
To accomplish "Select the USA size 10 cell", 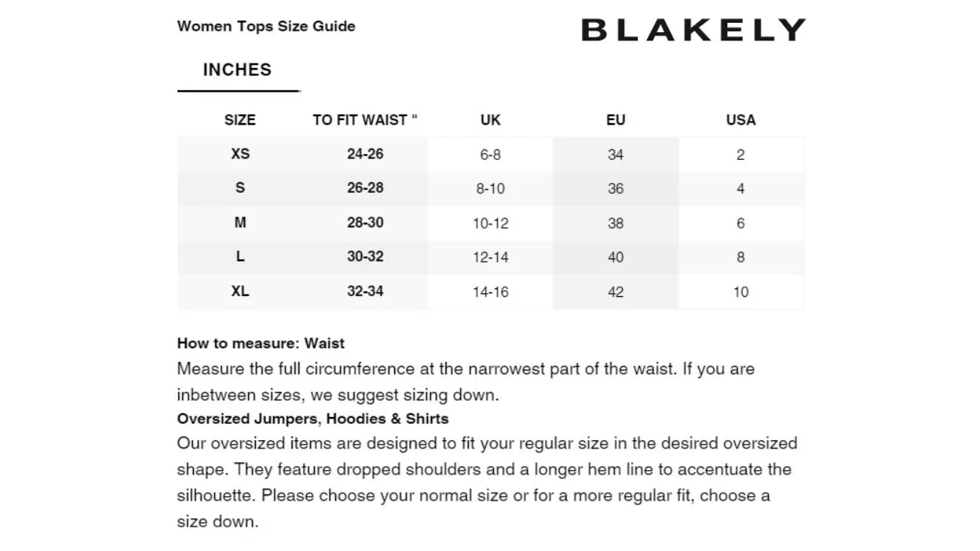I will coord(740,292).
